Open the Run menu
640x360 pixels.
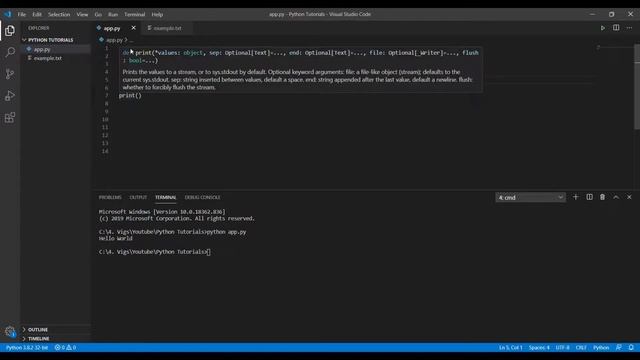pos(113,14)
